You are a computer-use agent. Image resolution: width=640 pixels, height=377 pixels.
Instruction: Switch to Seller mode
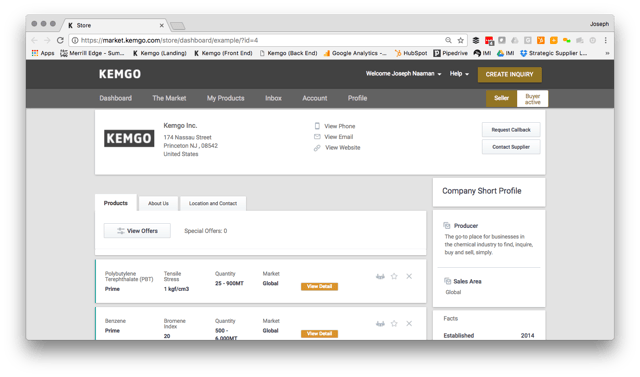[501, 98]
